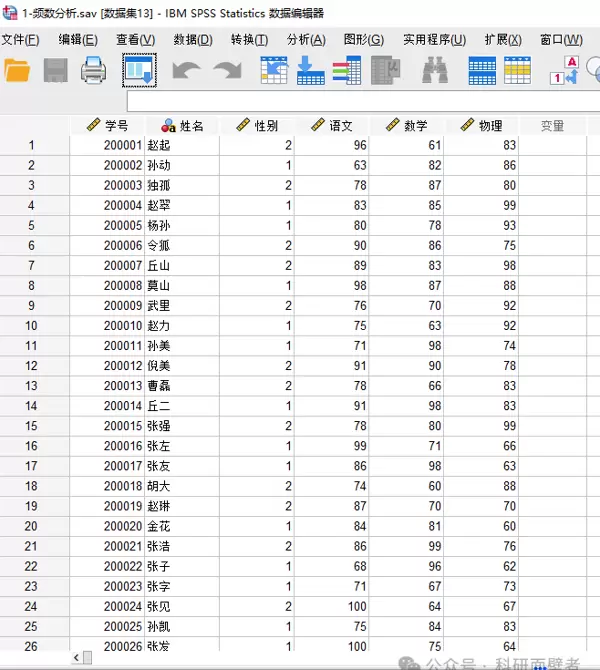Image resolution: width=600 pixels, height=670 pixels.
Task: Open the Variables info icon
Action: pos(346,70)
